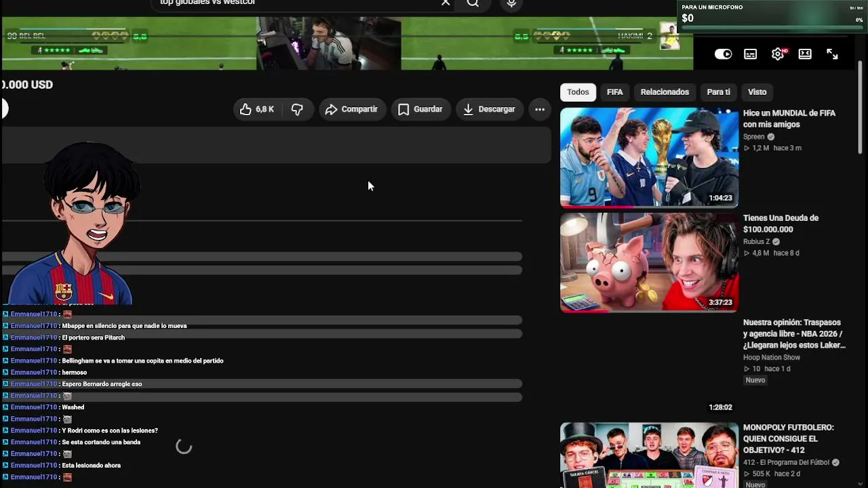Open the player settings gear
The width and height of the screenshot is (868, 488).
coord(778,54)
